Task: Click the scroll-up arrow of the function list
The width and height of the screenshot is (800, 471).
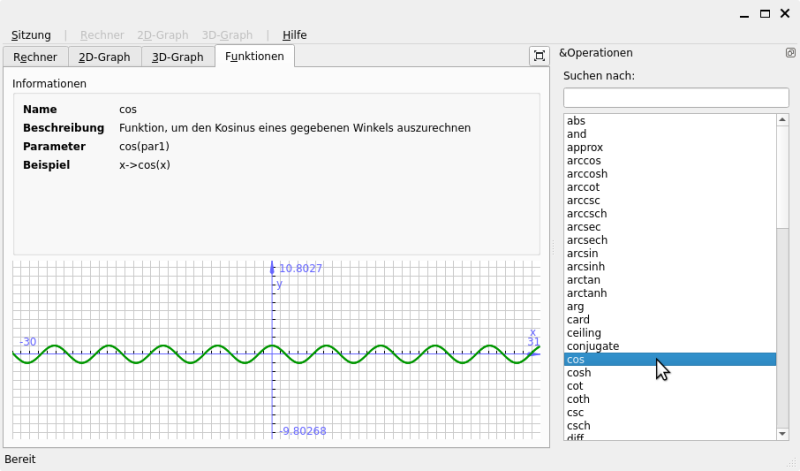Action: [783, 120]
